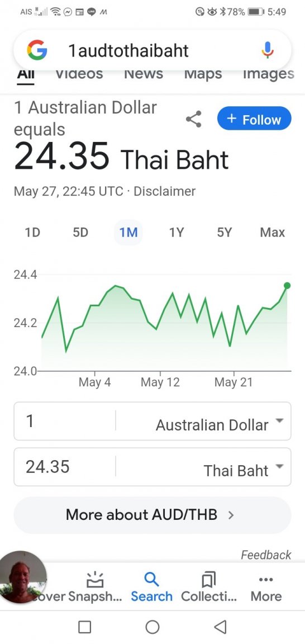Switch chart range to Max
Image resolution: width=305 pixels, height=644 pixels.
[272, 233]
